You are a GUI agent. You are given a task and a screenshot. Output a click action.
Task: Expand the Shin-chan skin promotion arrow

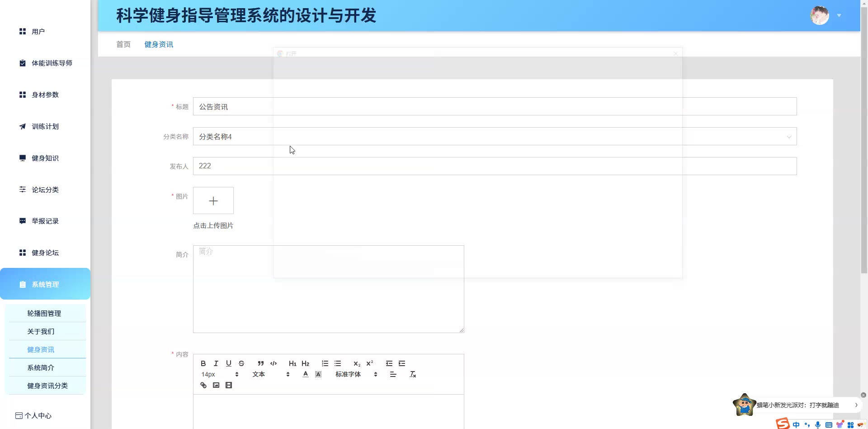pos(856,405)
